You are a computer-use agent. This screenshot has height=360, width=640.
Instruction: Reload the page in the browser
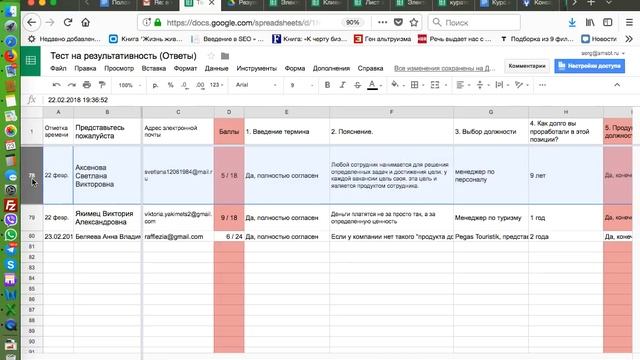click(68, 22)
